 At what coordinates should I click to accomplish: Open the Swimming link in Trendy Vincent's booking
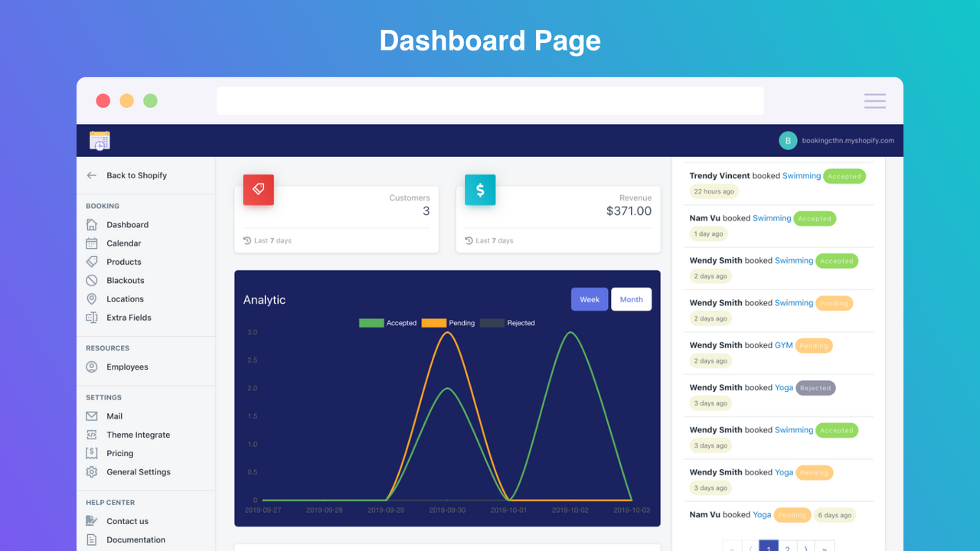(802, 176)
